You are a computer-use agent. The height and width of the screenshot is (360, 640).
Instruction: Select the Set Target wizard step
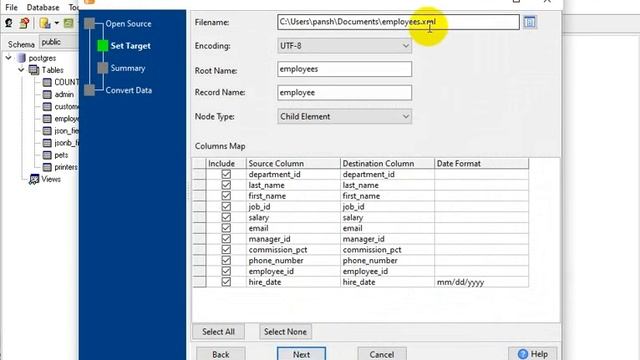(x=131, y=46)
